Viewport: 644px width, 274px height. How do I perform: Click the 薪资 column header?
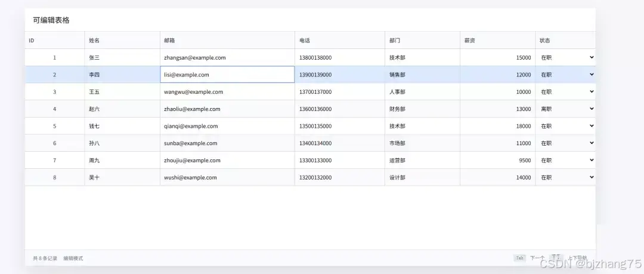tap(497, 41)
